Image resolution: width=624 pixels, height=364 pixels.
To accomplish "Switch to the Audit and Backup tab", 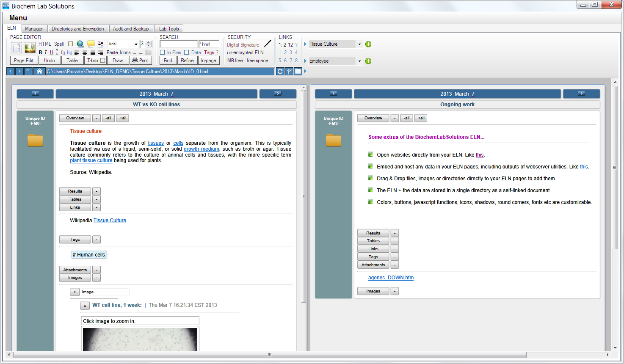I will click(131, 29).
